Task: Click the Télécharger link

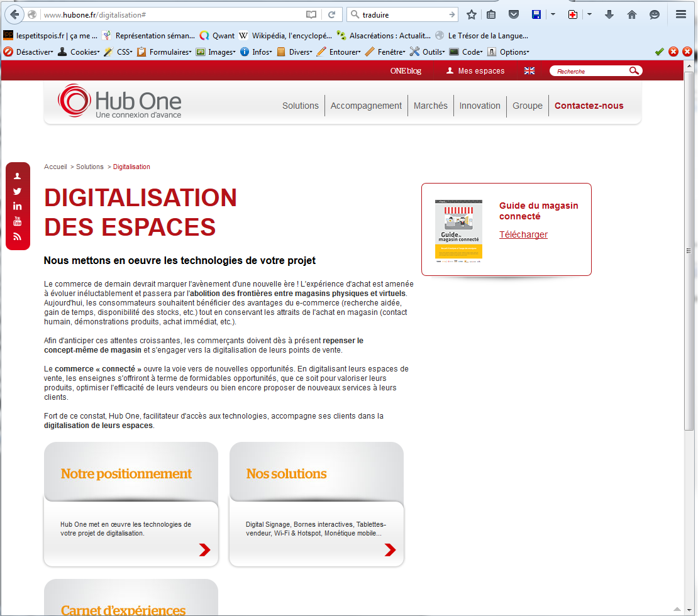Action: click(x=523, y=234)
